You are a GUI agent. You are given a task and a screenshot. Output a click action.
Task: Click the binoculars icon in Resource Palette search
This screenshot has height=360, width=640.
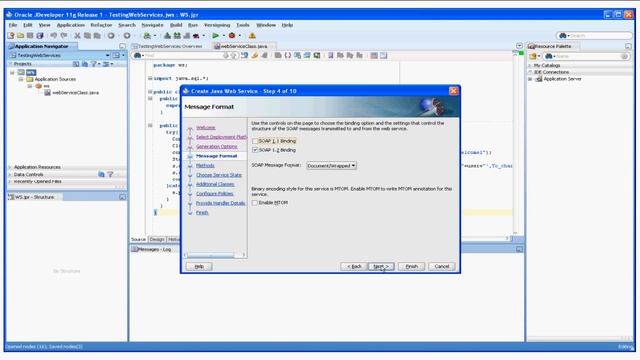pyautogui.click(x=549, y=56)
